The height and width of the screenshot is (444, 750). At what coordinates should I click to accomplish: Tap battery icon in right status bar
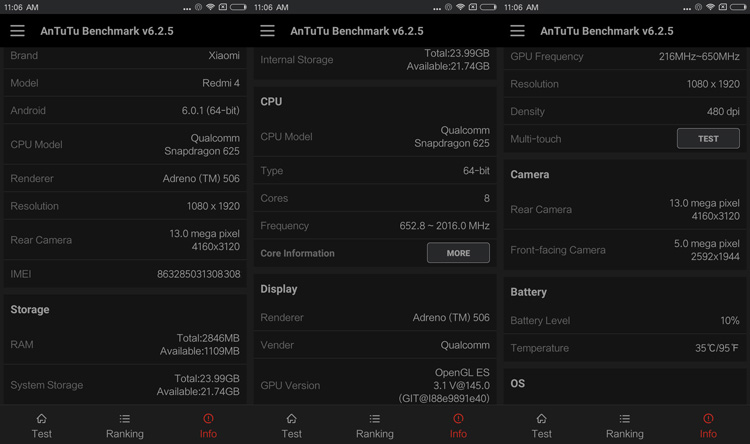click(x=738, y=7)
